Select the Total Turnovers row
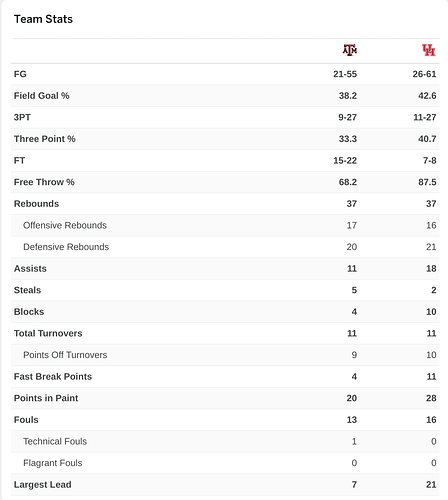Image resolution: width=448 pixels, height=500 pixels. click(x=225, y=333)
